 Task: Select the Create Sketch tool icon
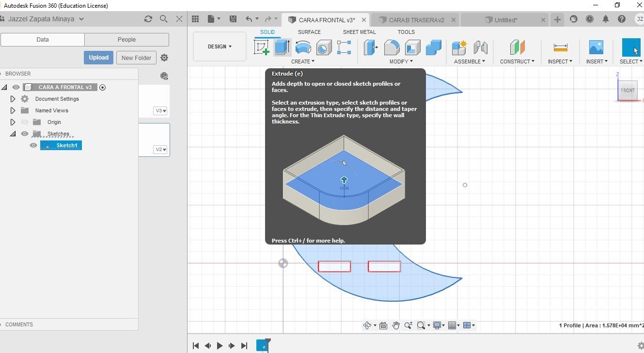click(x=262, y=47)
